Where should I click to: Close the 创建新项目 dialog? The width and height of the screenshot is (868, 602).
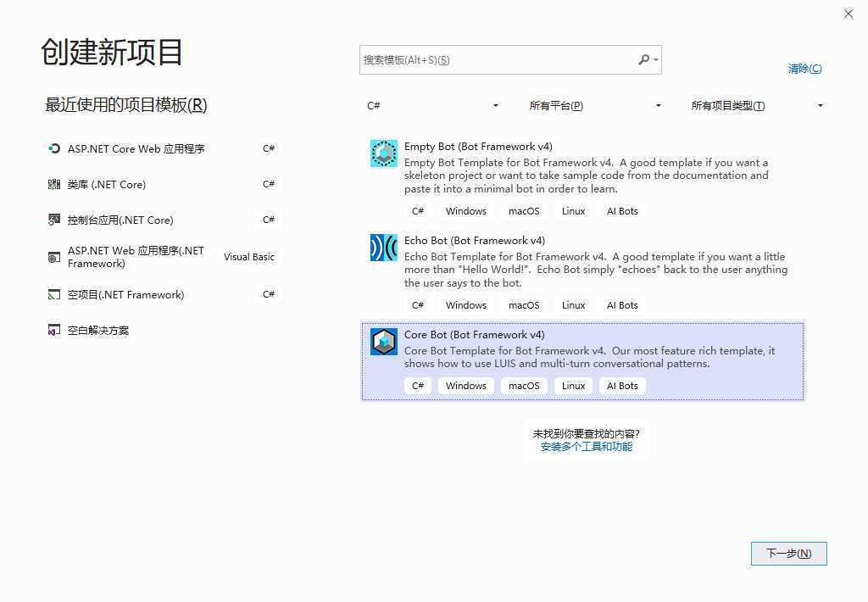848,14
